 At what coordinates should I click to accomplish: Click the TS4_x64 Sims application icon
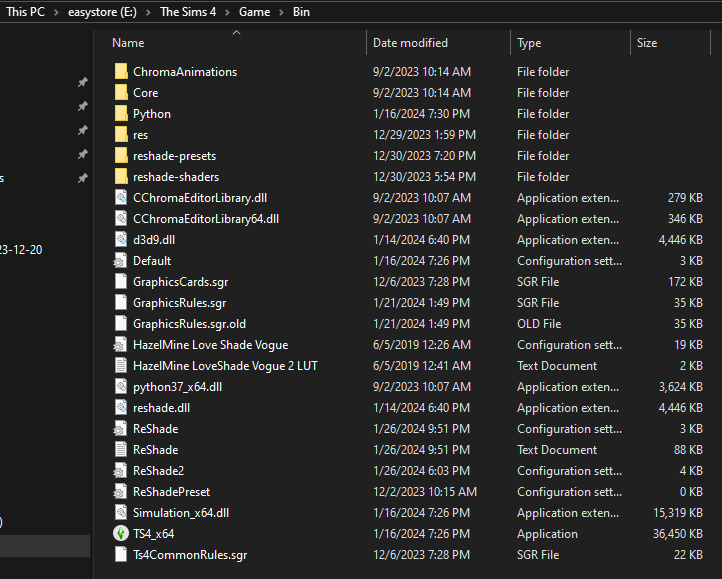coord(121,533)
